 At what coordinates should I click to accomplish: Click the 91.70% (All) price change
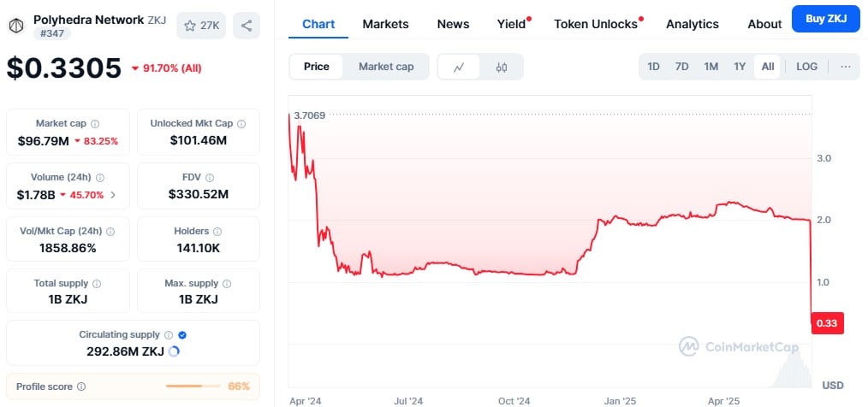point(166,68)
